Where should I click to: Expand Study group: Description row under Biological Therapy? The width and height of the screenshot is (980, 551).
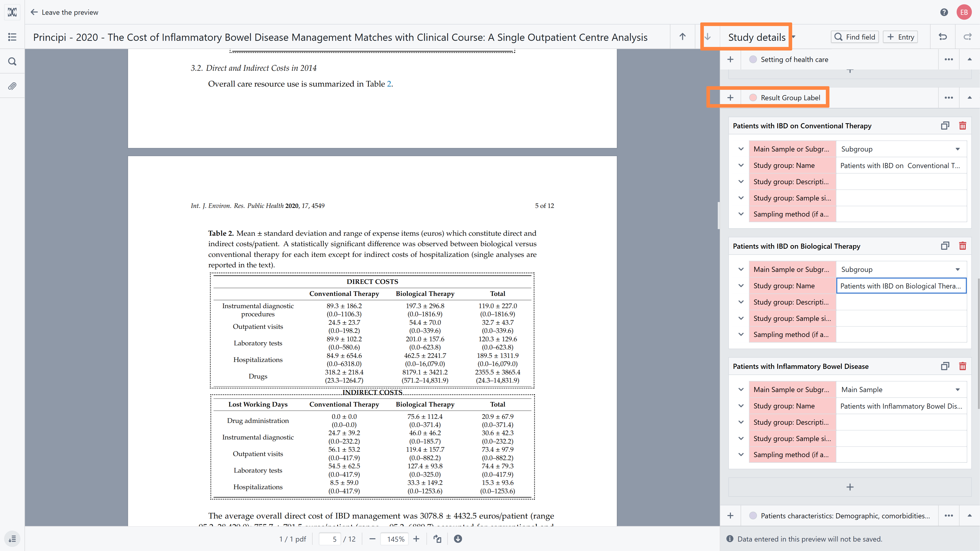click(x=741, y=302)
